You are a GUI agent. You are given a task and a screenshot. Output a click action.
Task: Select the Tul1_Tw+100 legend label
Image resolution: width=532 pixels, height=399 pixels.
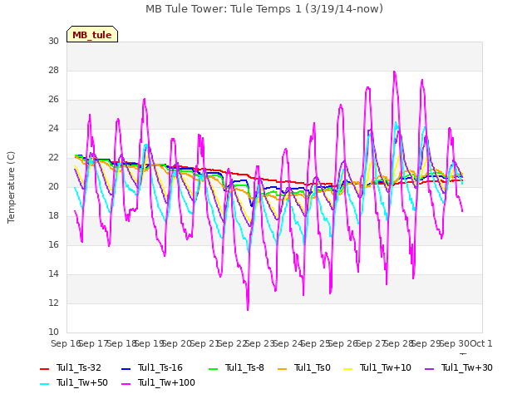166,382
